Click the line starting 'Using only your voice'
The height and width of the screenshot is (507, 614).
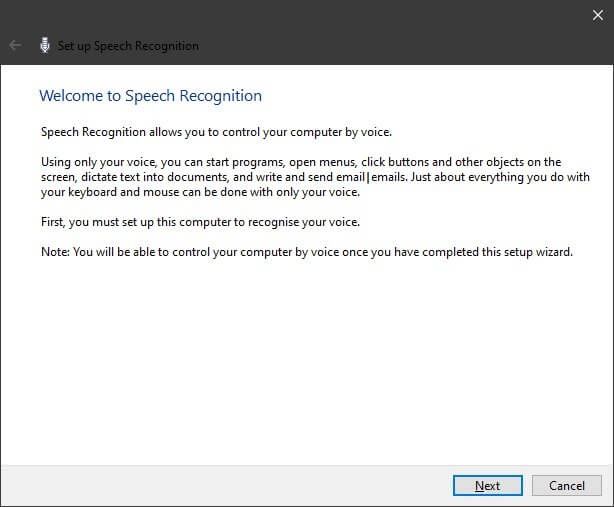click(301, 162)
